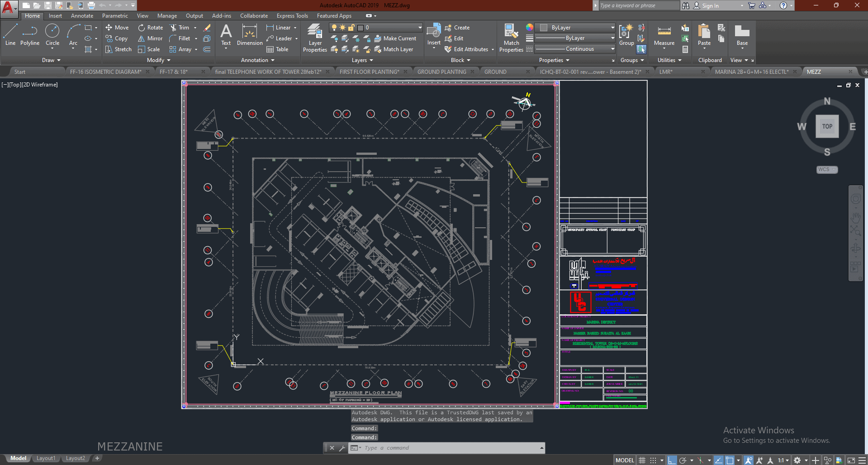Click the Stretch tool
The height and width of the screenshot is (465, 868).
tap(118, 49)
